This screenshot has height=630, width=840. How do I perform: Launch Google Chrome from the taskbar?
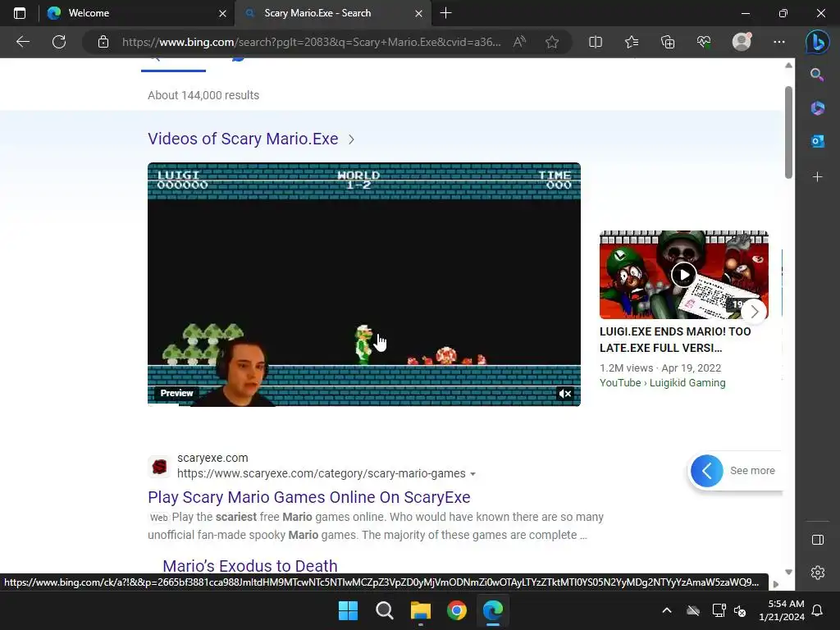[457, 610]
